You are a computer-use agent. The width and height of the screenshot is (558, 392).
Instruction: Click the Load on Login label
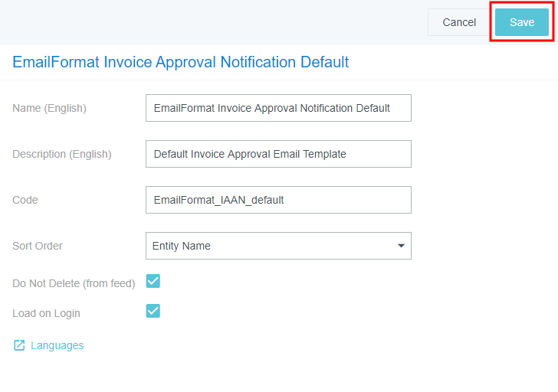pos(46,313)
